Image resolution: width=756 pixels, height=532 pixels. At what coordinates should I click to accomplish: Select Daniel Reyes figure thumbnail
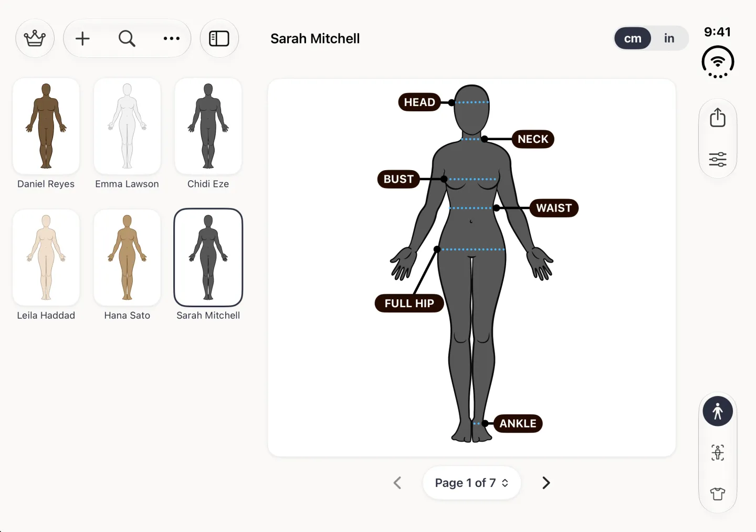click(x=46, y=126)
